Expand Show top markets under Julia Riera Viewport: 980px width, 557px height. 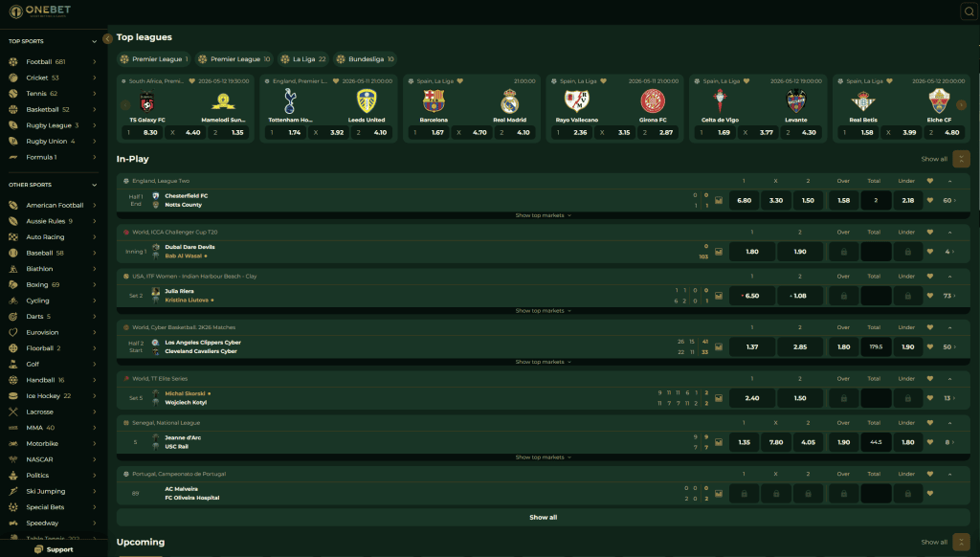coord(544,311)
